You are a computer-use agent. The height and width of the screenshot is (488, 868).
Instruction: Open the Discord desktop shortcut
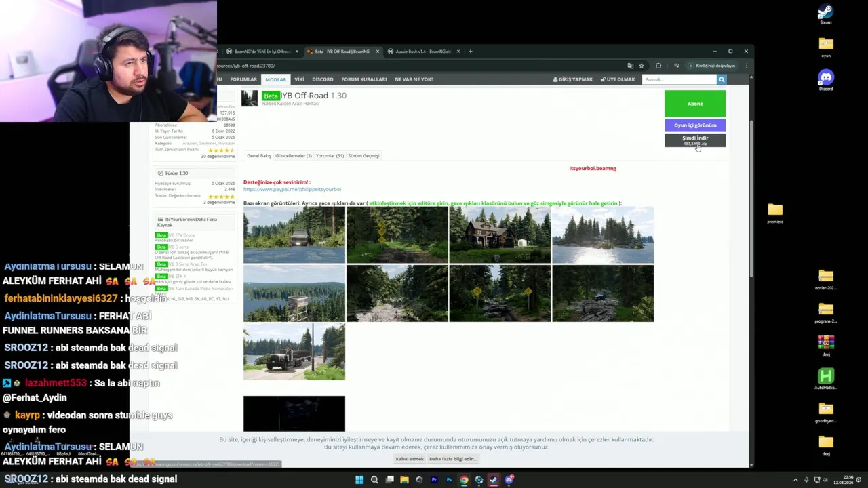click(x=825, y=80)
